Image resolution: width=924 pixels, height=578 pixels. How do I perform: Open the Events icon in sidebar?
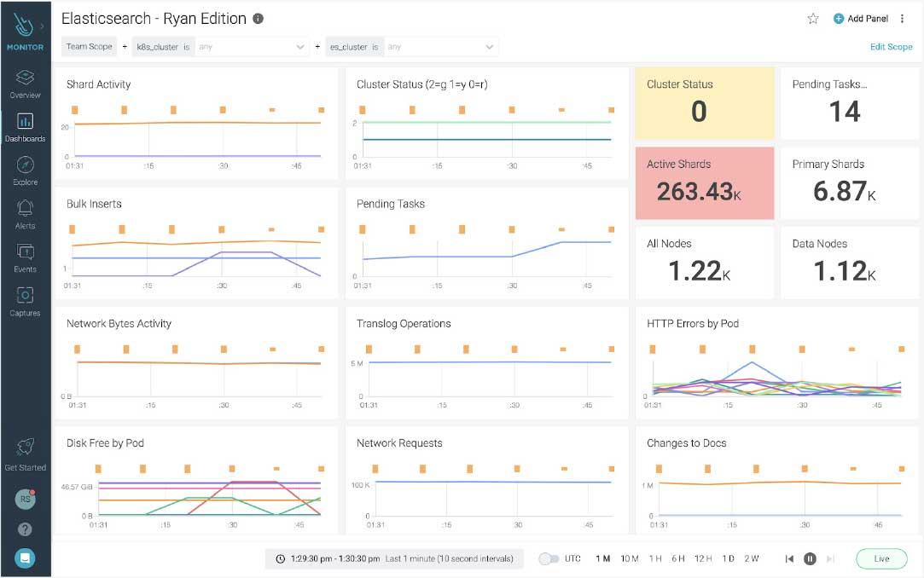[25, 253]
